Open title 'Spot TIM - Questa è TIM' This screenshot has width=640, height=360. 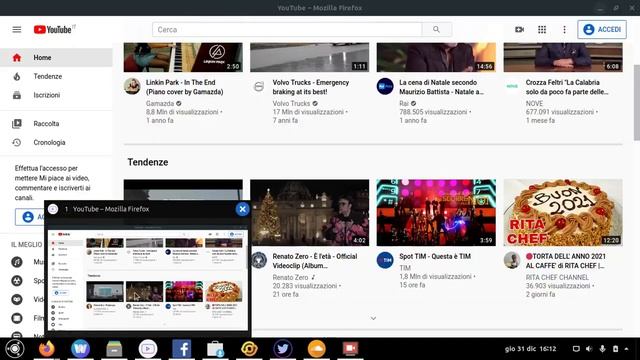click(435, 256)
